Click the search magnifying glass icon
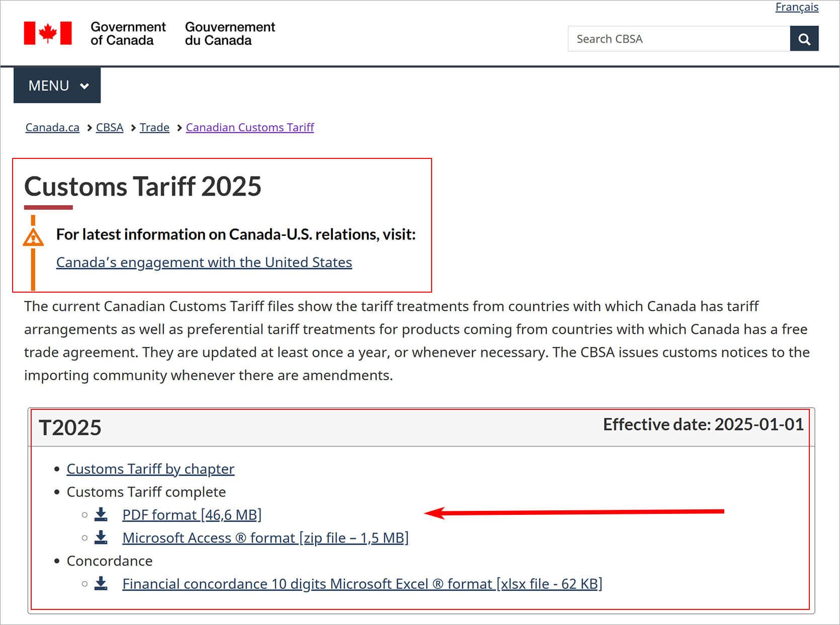Screen dimensions: 840x625 804,38
